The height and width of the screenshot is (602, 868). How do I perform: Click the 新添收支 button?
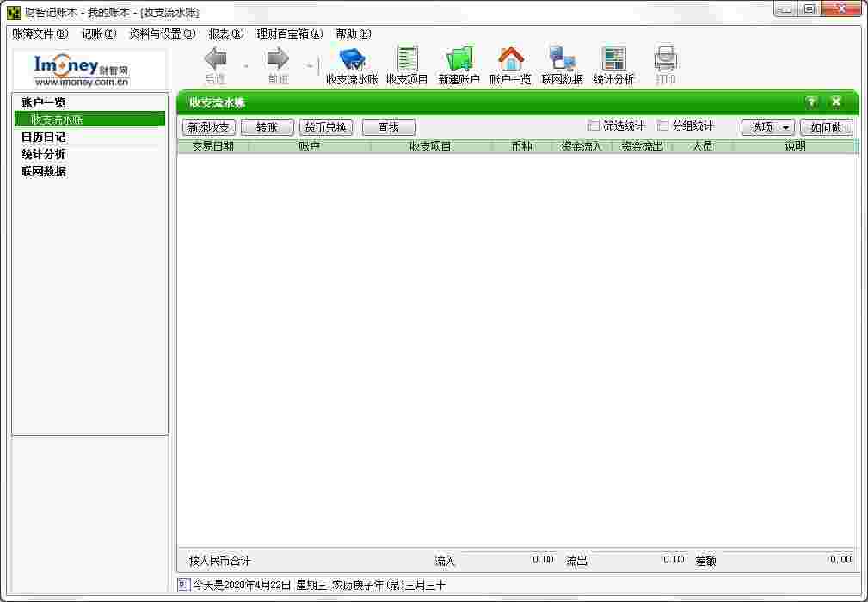207,126
